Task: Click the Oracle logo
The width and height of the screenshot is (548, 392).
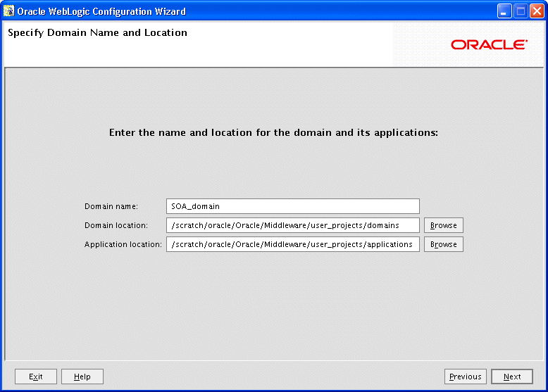Action: [x=489, y=44]
